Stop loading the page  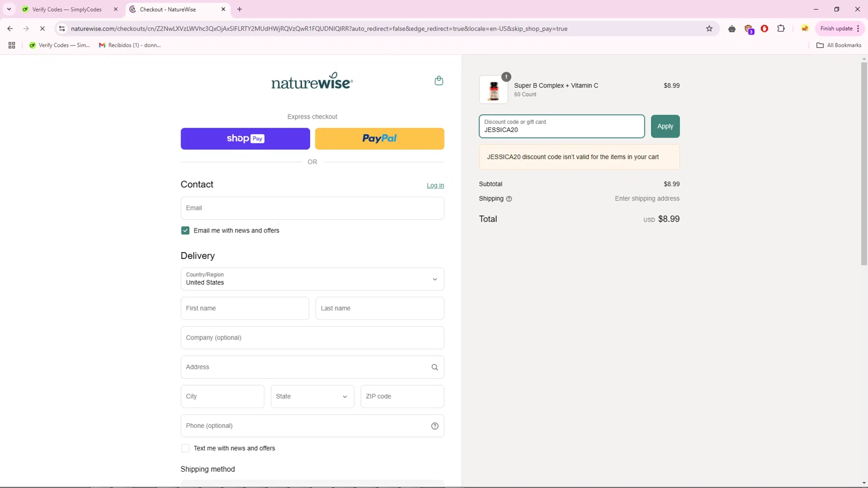42,28
